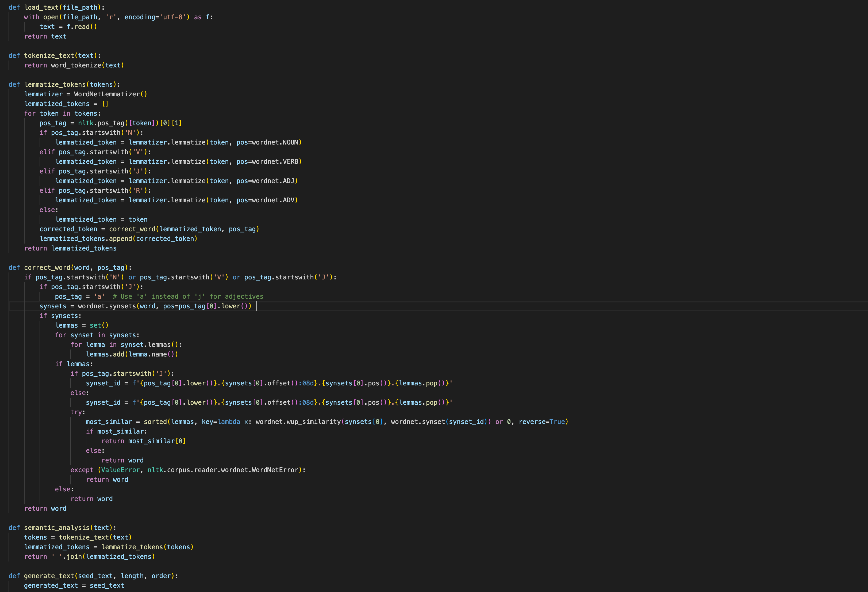Click 'wordnet.ADV' in the lemmatize call
Screen dimensions: 868x592
(x=273, y=200)
